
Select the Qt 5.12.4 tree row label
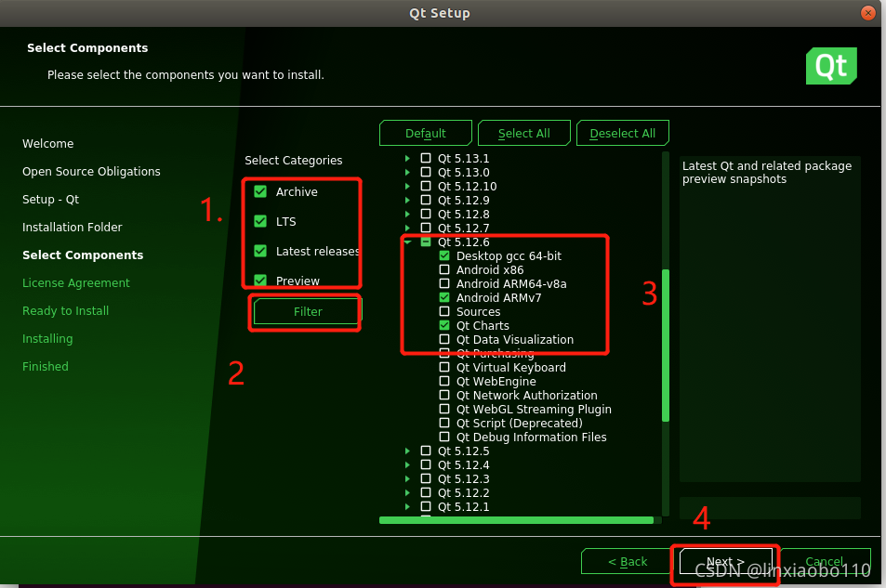(x=463, y=464)
